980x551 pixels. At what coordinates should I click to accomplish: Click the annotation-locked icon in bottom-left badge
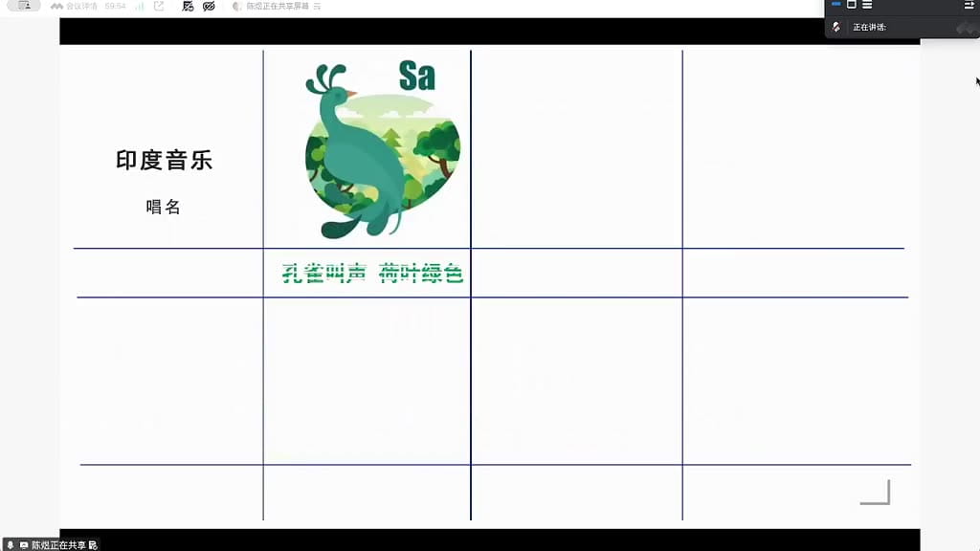pyautogui.click(x=93, y=544)
